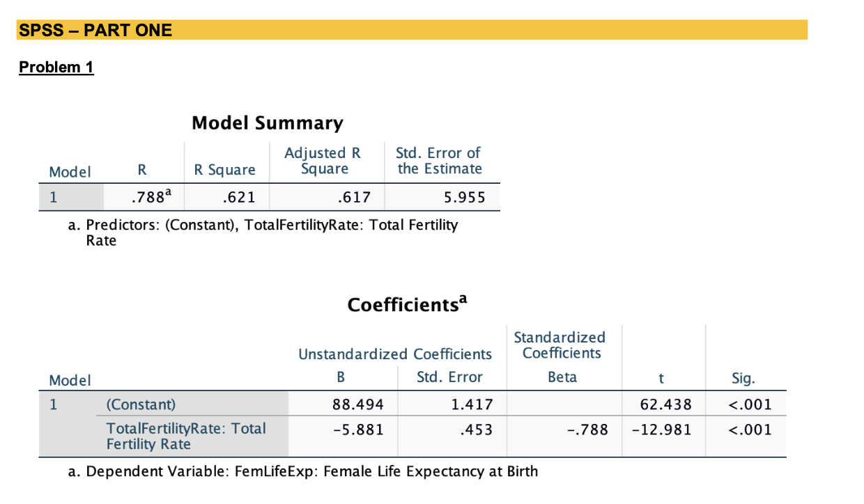Screen dimensions: 864x504
Task: Click the constant t value 62.438
Action: (x=666, y=404)
